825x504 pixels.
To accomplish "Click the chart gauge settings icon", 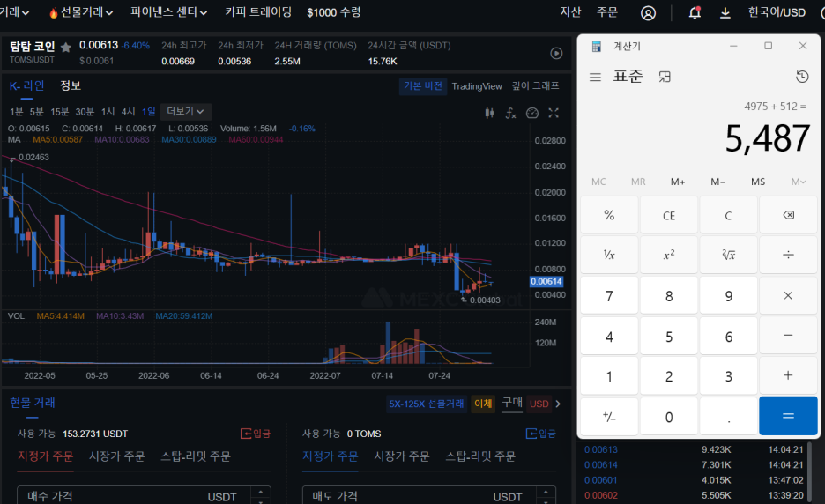I will (532, 113).
